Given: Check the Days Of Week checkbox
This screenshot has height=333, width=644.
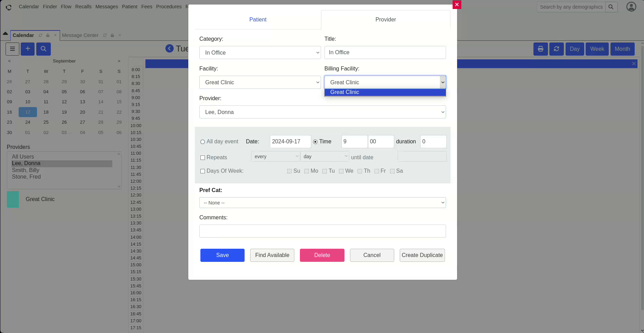Looking at the screenshot, I should 203,171.
